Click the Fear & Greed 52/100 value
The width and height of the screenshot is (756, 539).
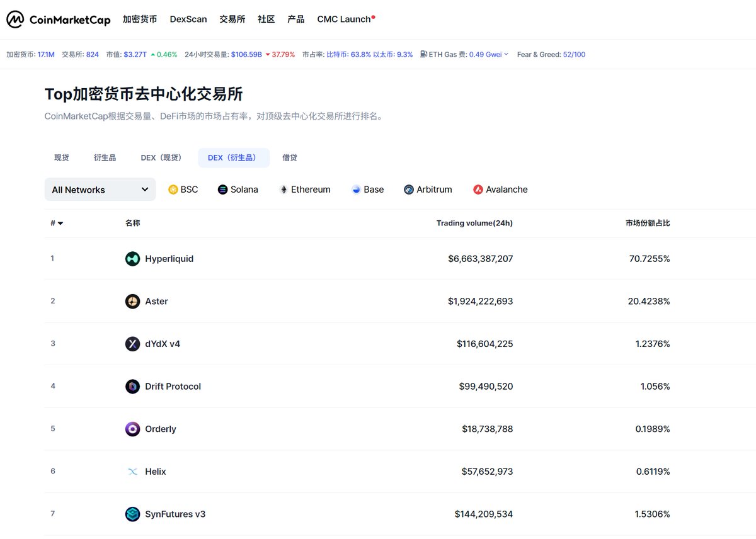(x=574, y=54)
